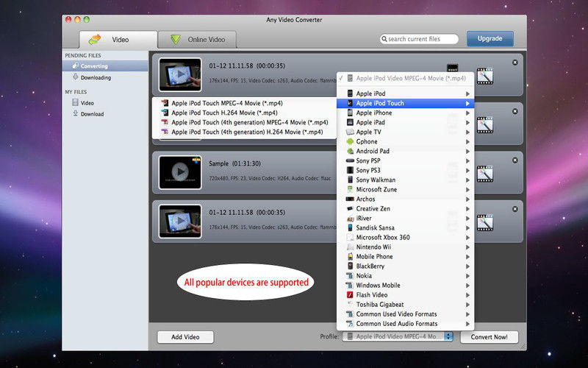This screenshot has width=588, height=368.
Task: Switch to the Online Video tab
Action: point(197,40)
